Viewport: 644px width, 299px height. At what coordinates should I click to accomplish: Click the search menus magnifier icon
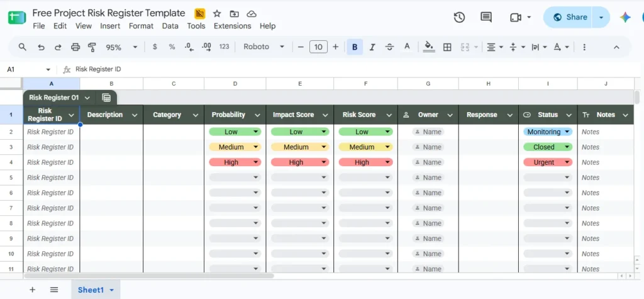(23, 47)
